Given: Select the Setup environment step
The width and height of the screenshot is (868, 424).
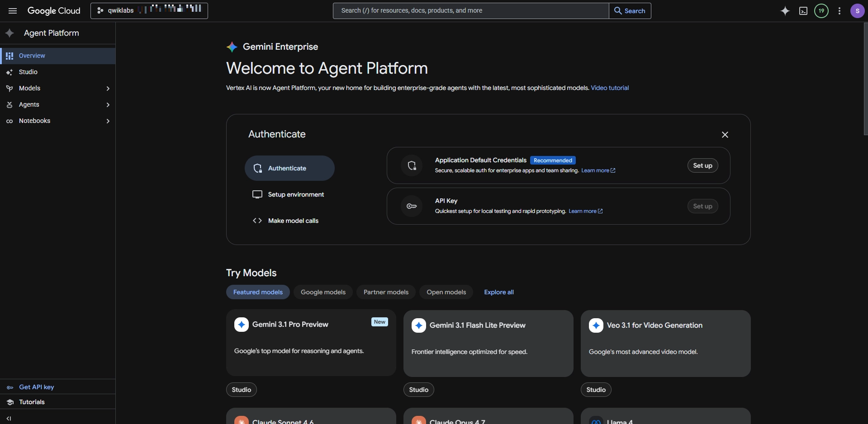Looking at the screenshot, I should pos(289,194).
